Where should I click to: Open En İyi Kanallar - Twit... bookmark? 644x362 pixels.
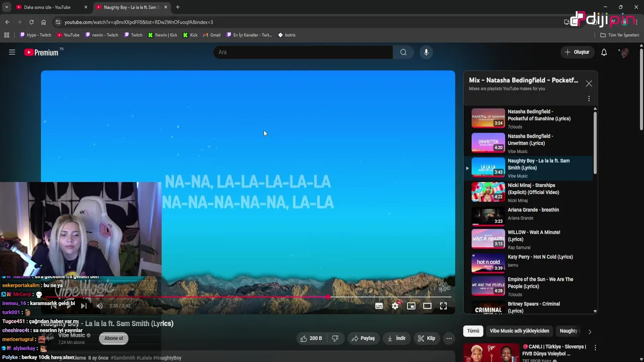249,35
